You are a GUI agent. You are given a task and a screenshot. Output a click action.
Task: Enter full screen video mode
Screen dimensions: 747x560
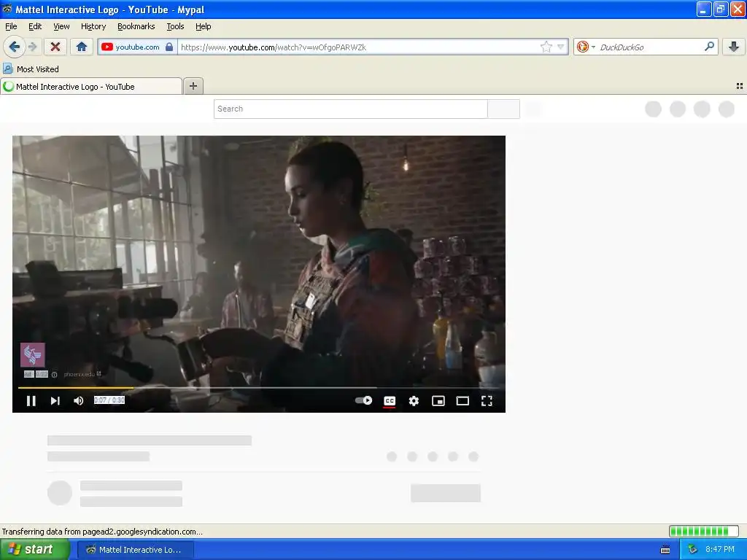pos(487,401)
